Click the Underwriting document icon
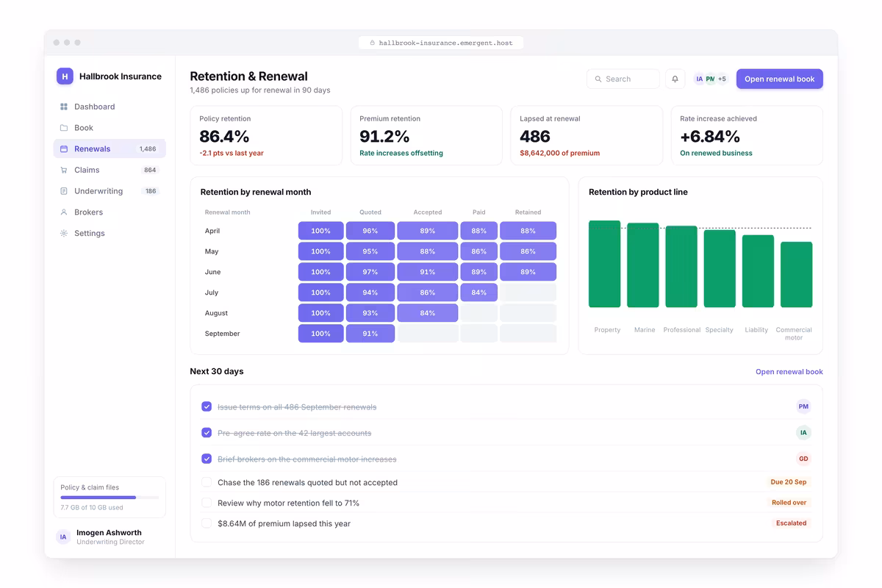This screenshot has width=882, height=588. pyautogui.click(x=64, y=191)
